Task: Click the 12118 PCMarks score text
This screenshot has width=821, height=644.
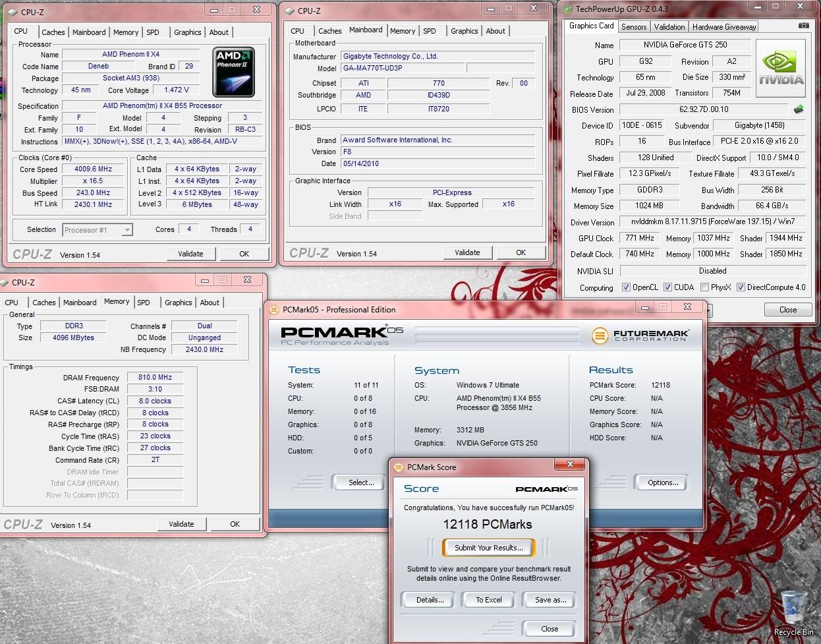Action: [x=487, y=524]
